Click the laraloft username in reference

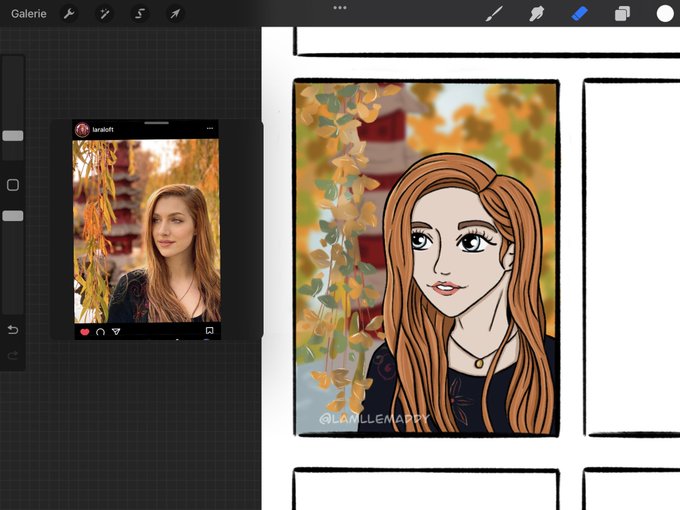tap(103, 129)
